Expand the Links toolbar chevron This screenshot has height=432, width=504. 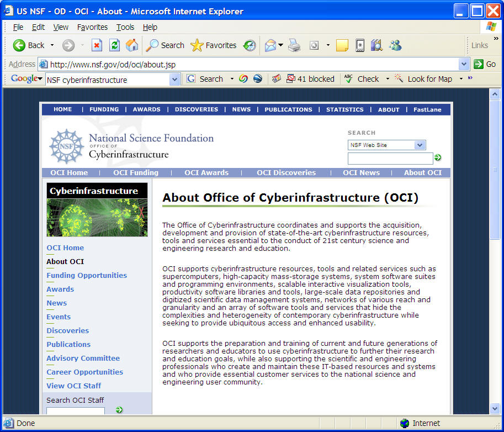click(496, 38)
